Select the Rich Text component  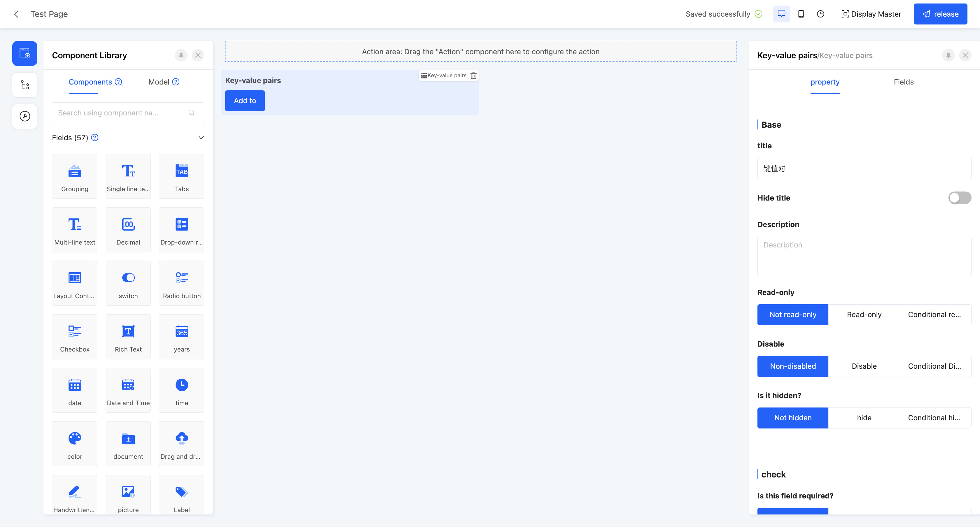pos(128,336)
